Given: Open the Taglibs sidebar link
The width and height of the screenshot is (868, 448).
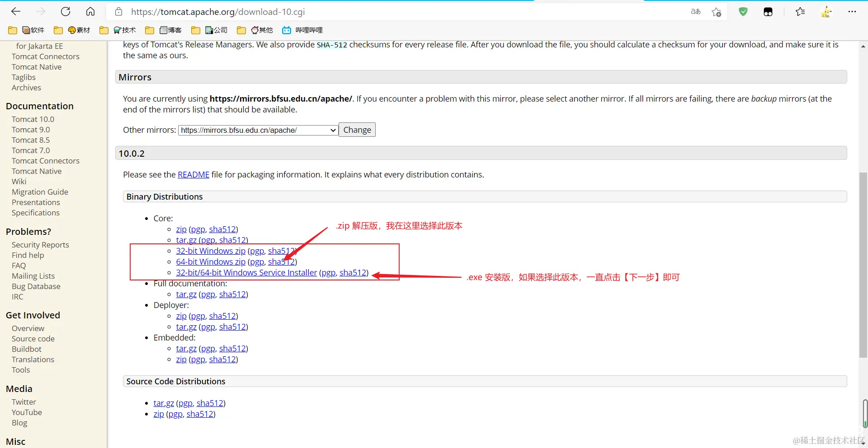Looking at the screenshot, I should point(24,77).
